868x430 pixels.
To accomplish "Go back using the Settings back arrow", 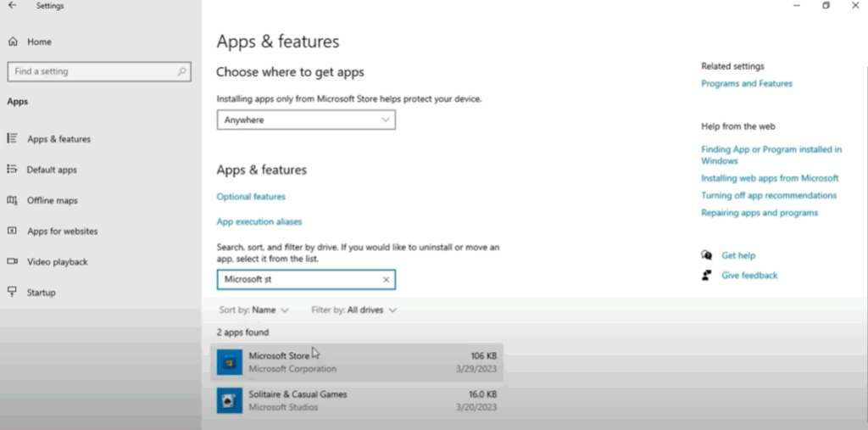I will pyautogui.click(x=12, y=6).
